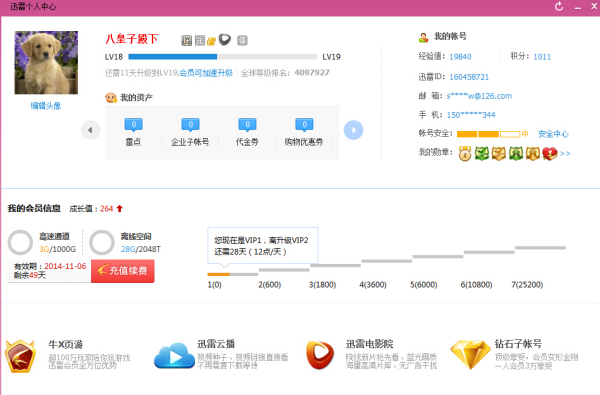Click the VIP level marker 6(10800)

click(x=476, y=285)
